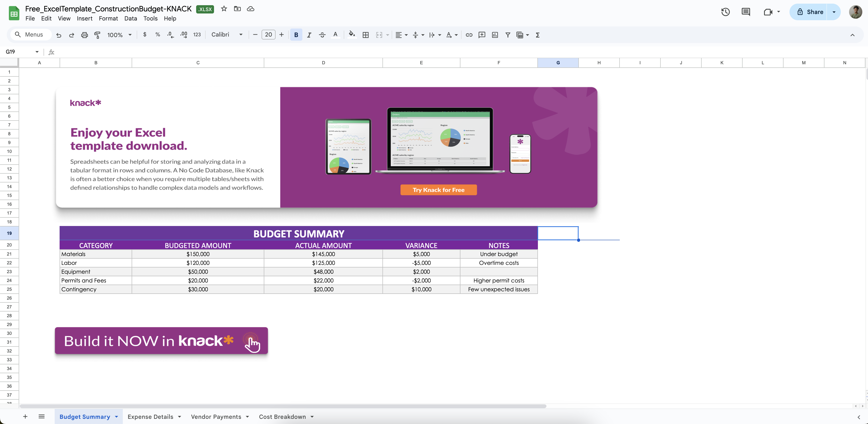Apply percent format to selection
The width and height of the screenshot is (868, 424).
157,35
